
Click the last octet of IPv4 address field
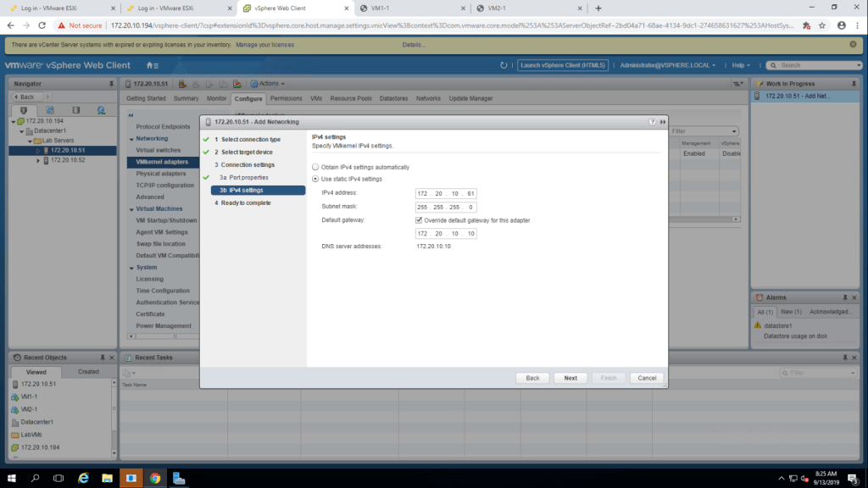click(x=470, y=194)
